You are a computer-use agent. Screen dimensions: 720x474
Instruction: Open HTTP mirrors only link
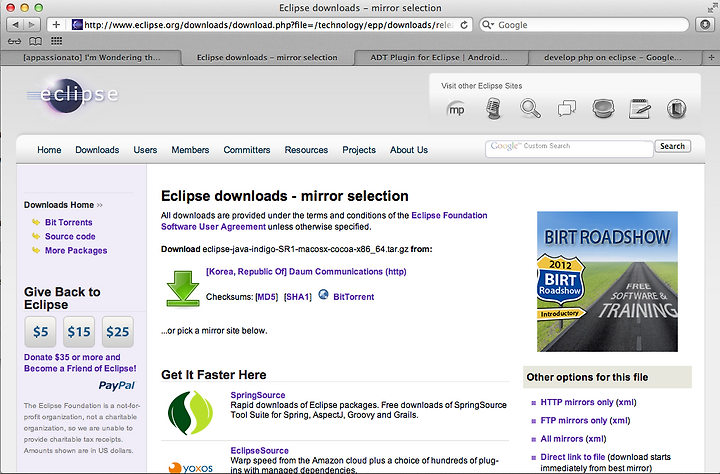pos(577,402)
